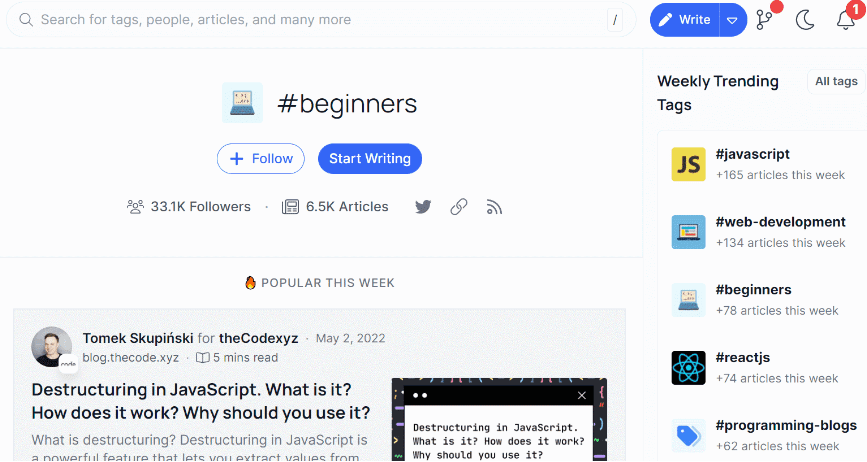The height and width of the screenshot is (462, 867).
Task: Open the Destructuring in JavaScript article title
Action: pyautogui.click(x=201, y=400)
